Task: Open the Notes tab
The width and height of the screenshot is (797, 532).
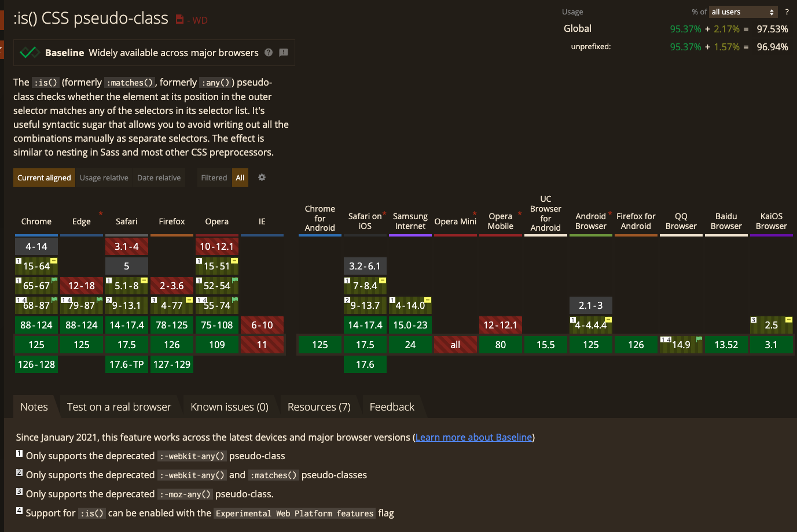Action: 34,407
